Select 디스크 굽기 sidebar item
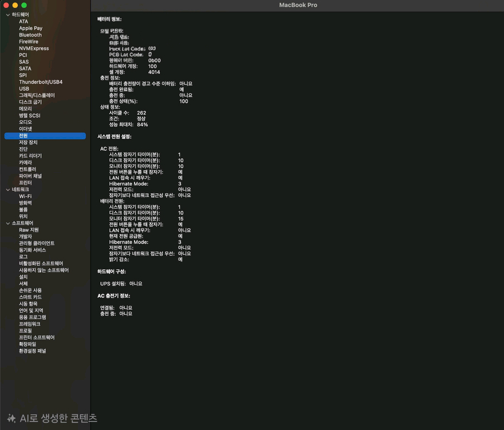Image resolution: width=504 pixels, height=430 pixels. 30,102
